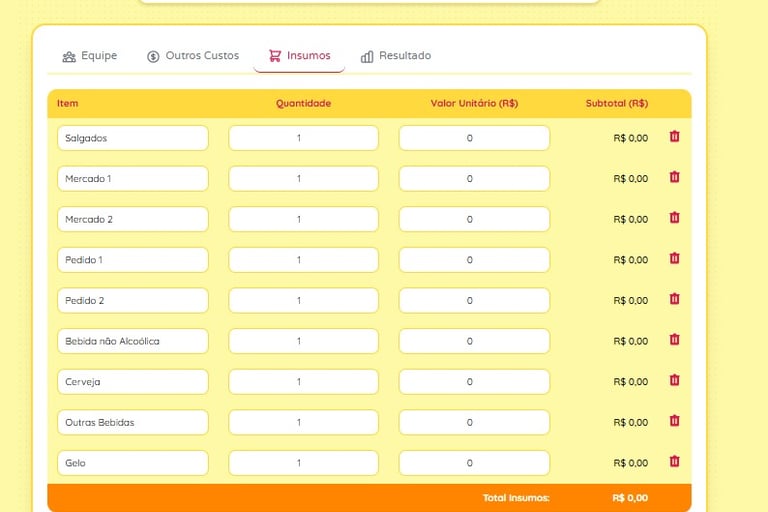Click the Item column header
Image resolution: width=768 pixels, height=512 pixels.
68,103
